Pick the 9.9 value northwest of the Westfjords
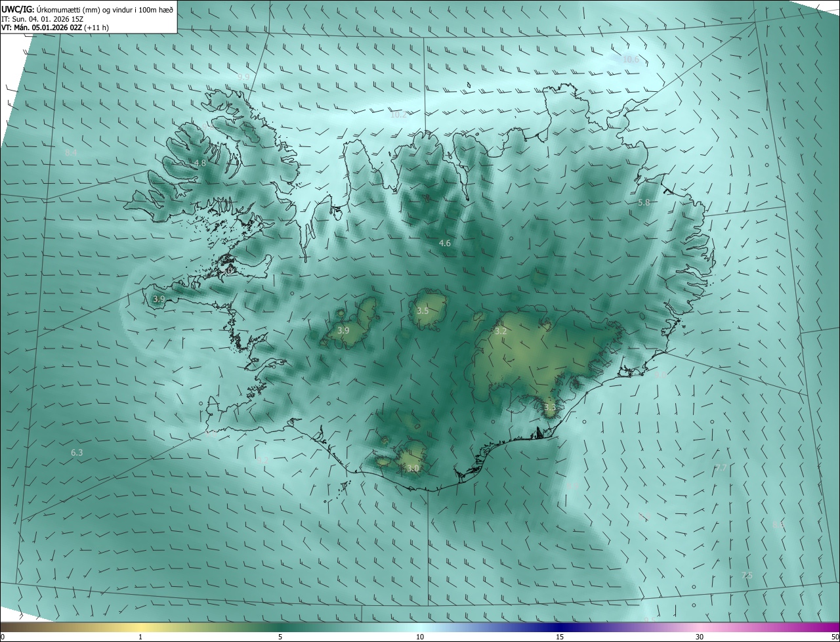Viewport: 840px width, 642px height. 243,77
